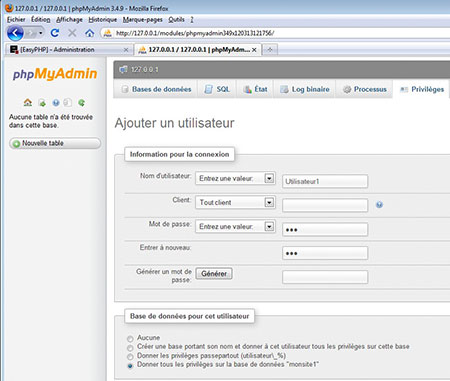Viewport: 450px width, 381px height.
Task: Open a new browser tab with plus button
Action: 270,50
